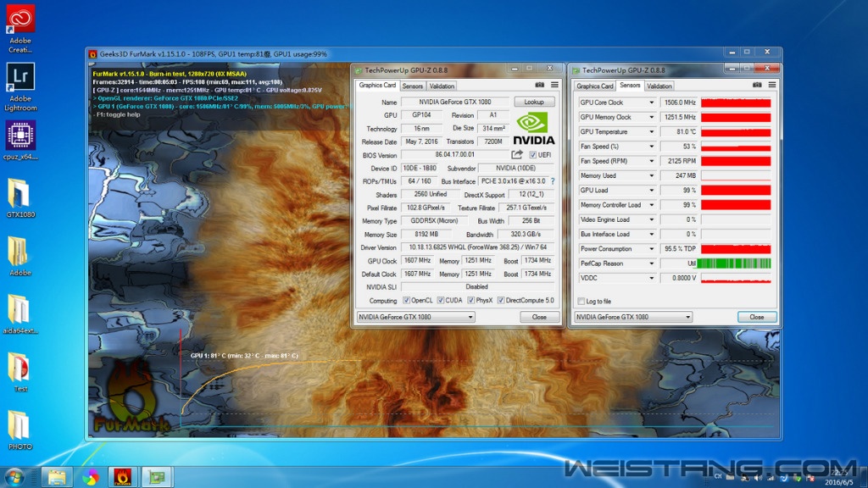Screen dimensions: 868x488
Task: Open the Adobe folder on desktop
Action: click(x=20, y=256)
